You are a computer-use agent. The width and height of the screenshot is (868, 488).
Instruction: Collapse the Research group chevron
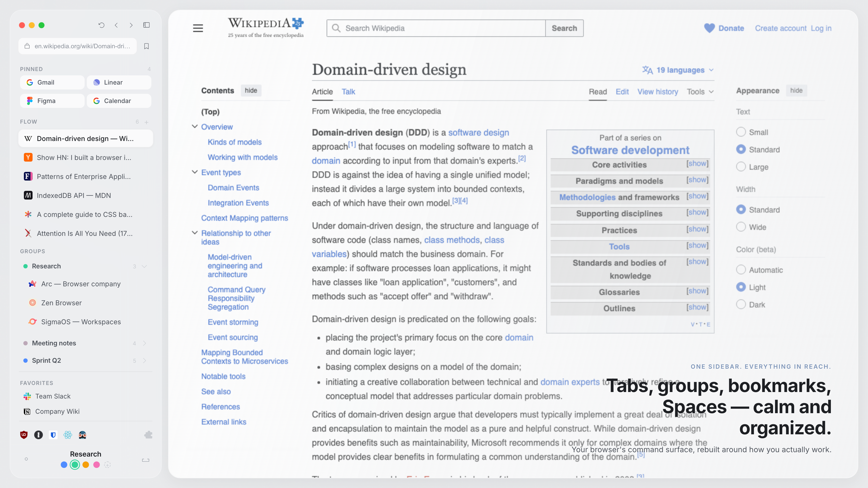tap(145, 267)
